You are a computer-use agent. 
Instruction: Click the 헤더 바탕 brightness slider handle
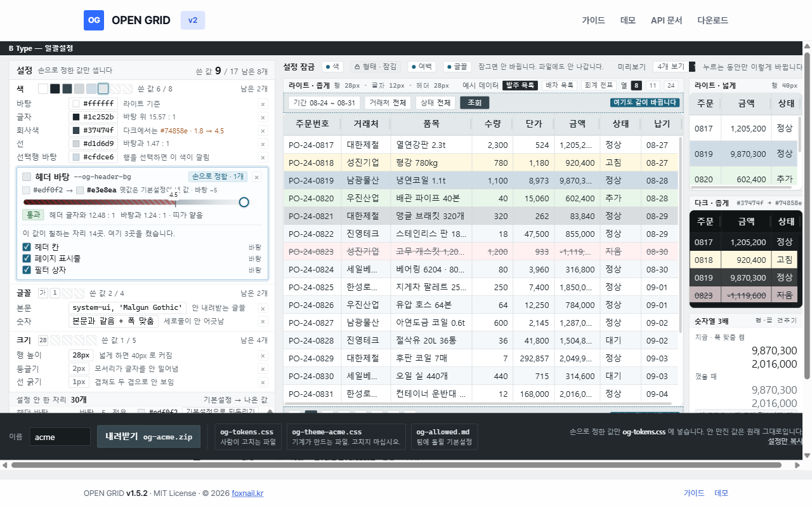(x=244, y=203)
